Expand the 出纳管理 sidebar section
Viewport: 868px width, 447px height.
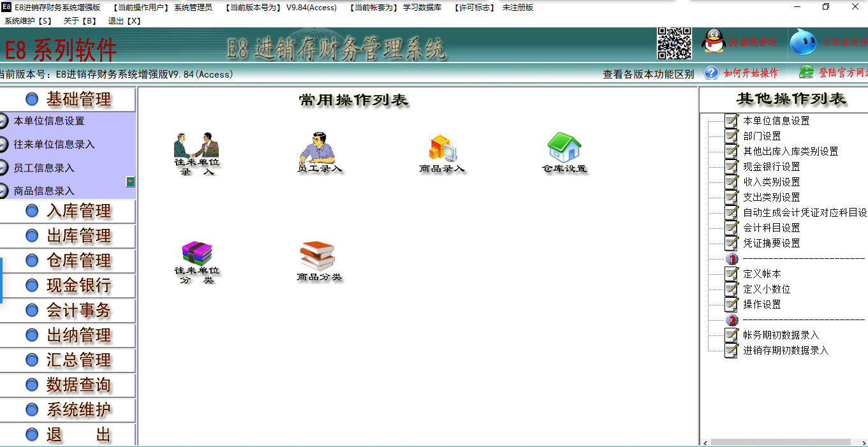coord(68,335)
